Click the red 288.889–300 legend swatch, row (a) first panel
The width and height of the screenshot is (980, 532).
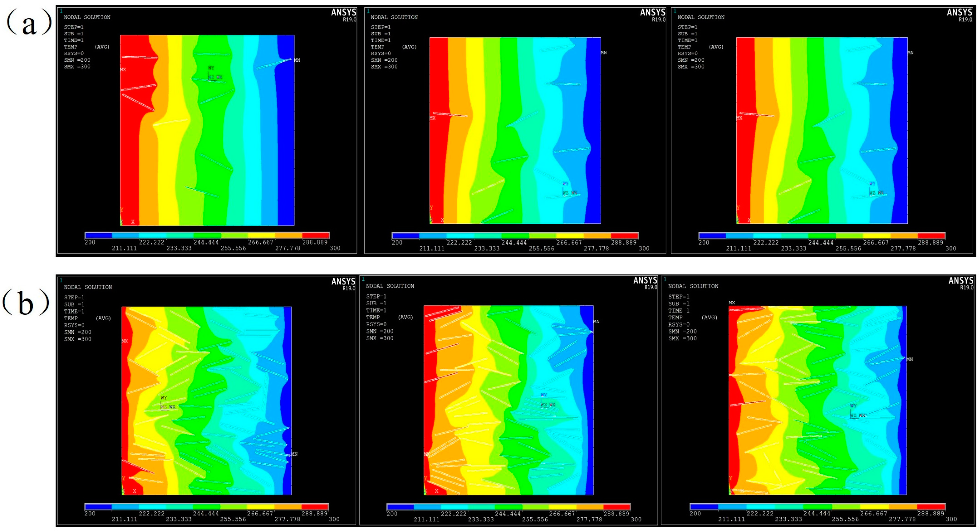point(315,235)
